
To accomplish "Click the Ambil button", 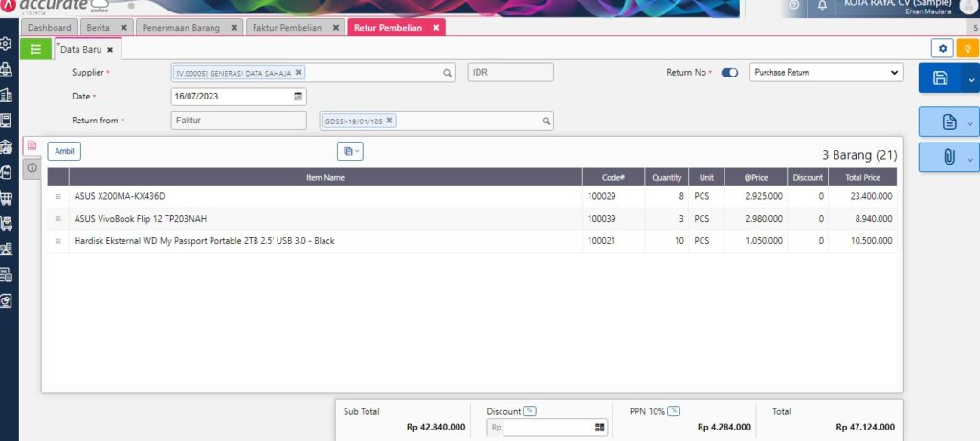I will [x=64, y=151].
